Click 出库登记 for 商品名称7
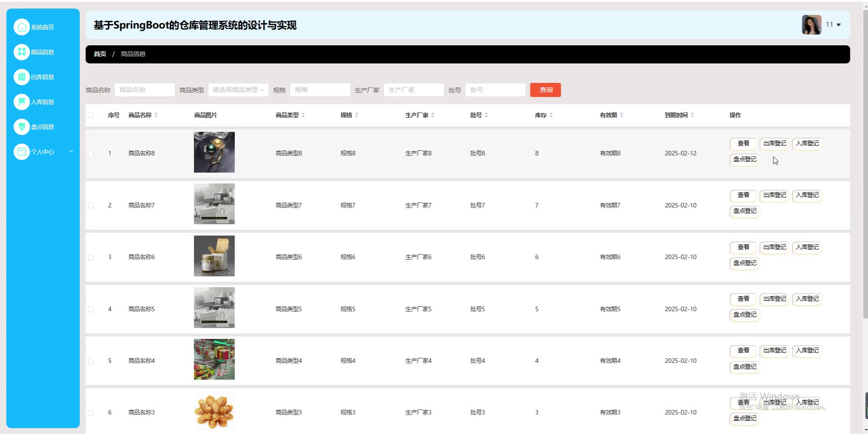 pos(774,195)
